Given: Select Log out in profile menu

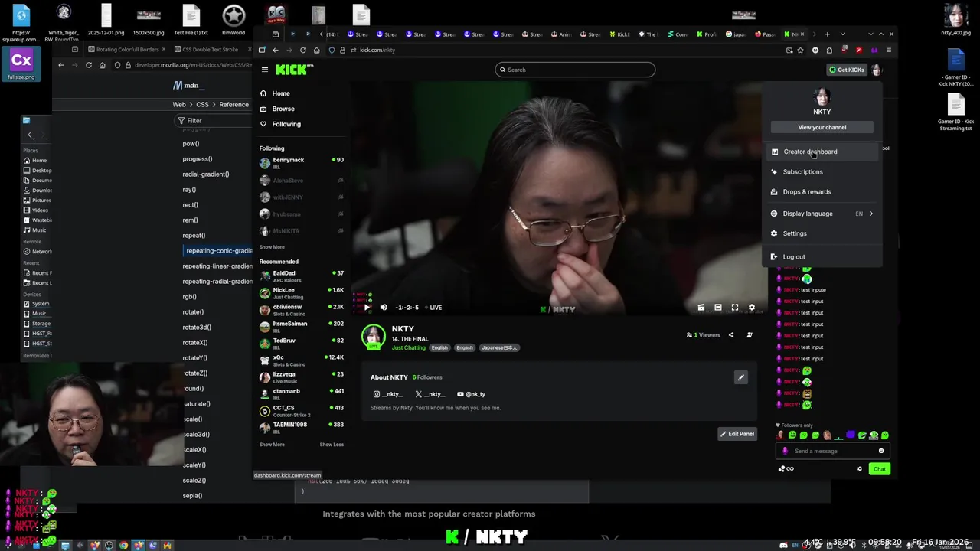Looking at the screenshot, I should coord(822,257).
